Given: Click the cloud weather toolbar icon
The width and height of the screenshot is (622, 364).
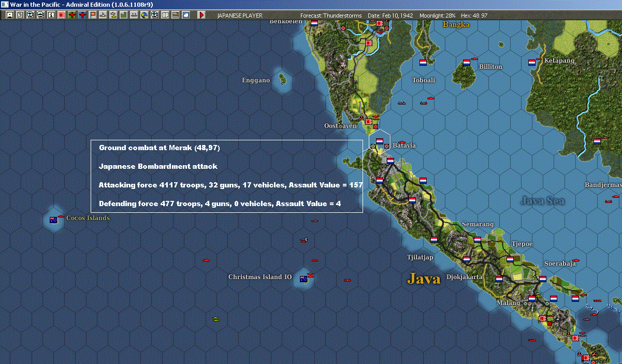Looking at the screenshot, I should click(x=185, y=15).
